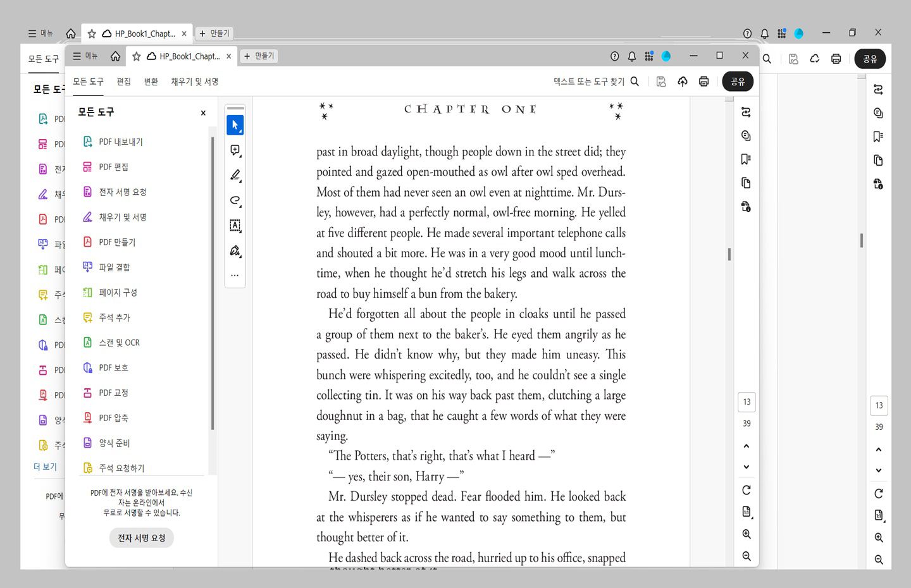Show more quick toolbar options ellipsis
The width and height of the screenshot is (911, 588).
[x=235, y=275]
